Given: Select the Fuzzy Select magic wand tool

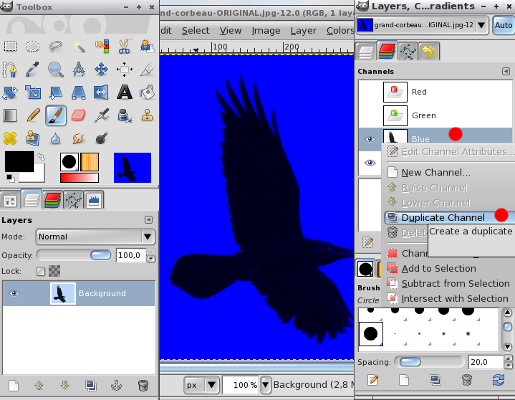Looking at the screenshot, I should pos(79,46).
